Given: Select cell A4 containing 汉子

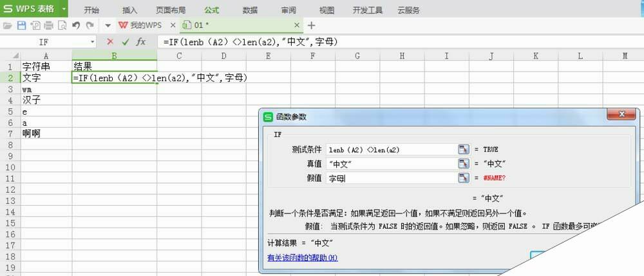Looking at the screenshot, I should pos(46,100).
